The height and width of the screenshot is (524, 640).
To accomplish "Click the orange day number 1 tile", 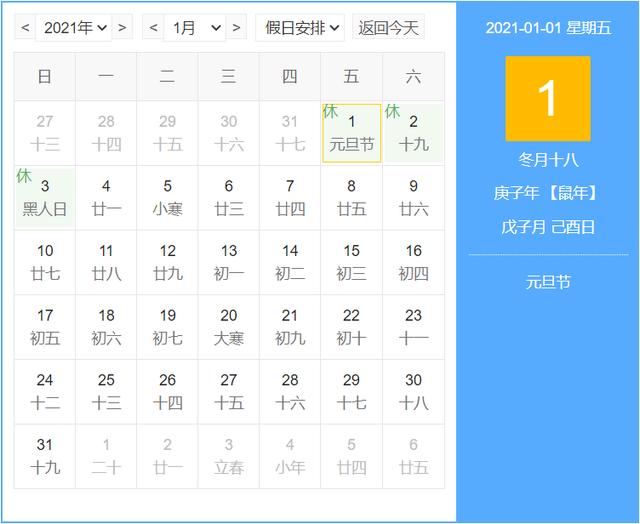I will 548,98.
